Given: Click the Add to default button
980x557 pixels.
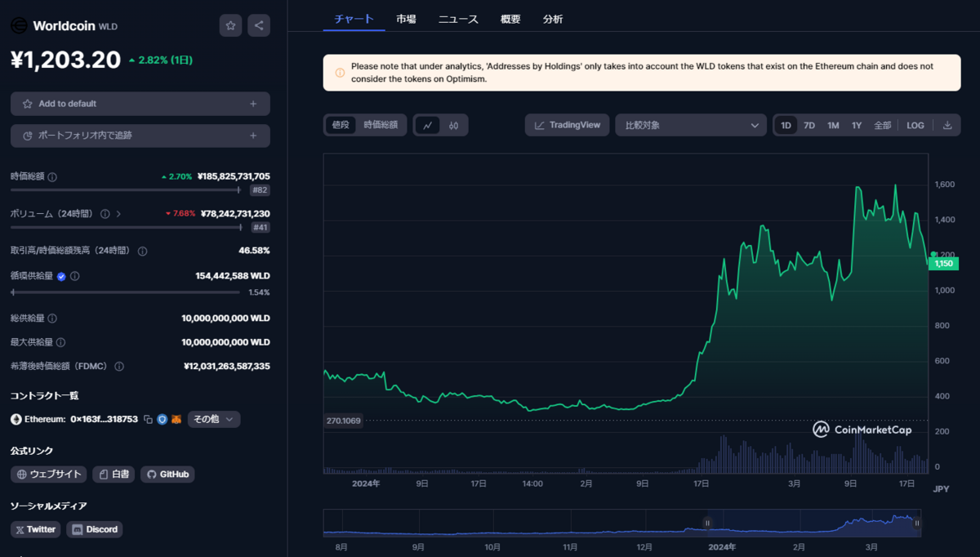Looking at the screenshot, I should [x=140, y=104].
